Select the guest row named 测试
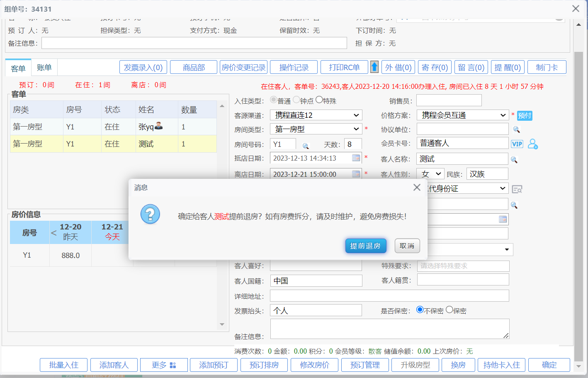The width and height of the screenshot is (588, 378). [113, 144]
